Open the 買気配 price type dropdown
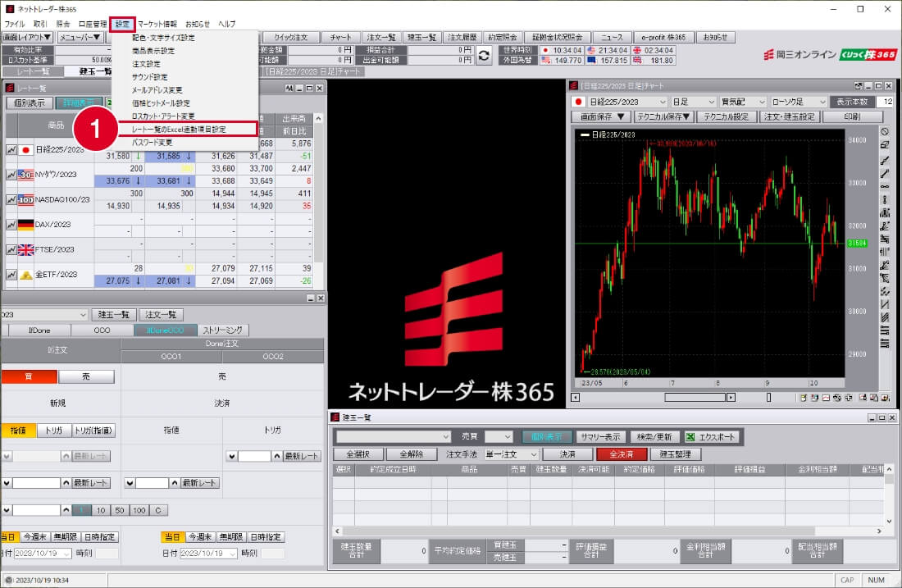Image resolution: width=902 pixels, height=588 pixels. 743,102
